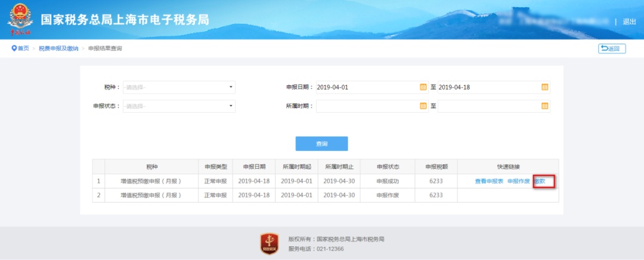
Task: Click the 申报日期 start date field
Action: [x=366, y=87]
